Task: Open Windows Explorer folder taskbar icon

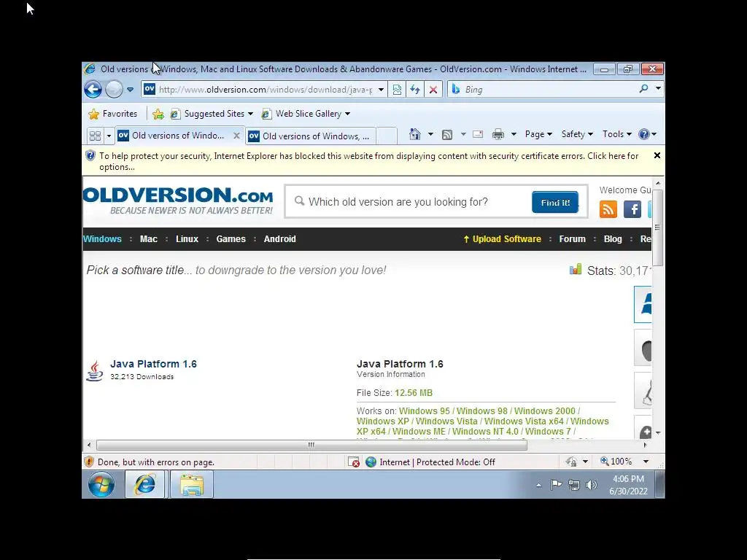Action: 192,485
